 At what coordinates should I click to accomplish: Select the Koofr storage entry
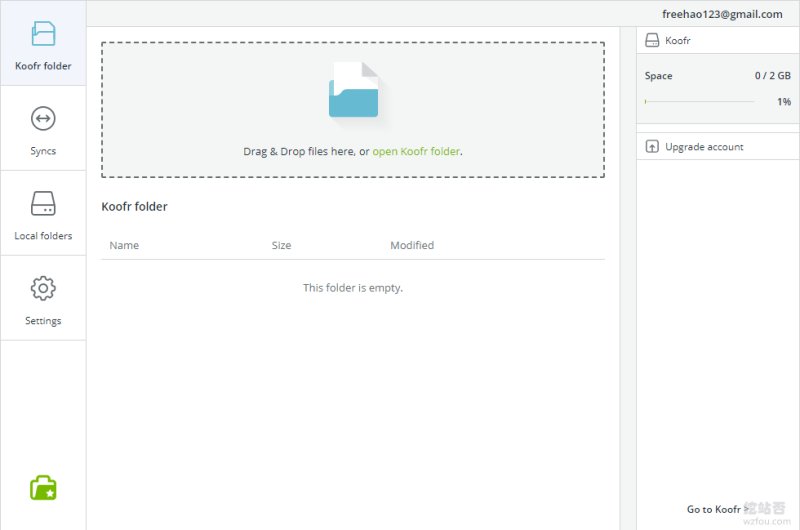(718, 40)
